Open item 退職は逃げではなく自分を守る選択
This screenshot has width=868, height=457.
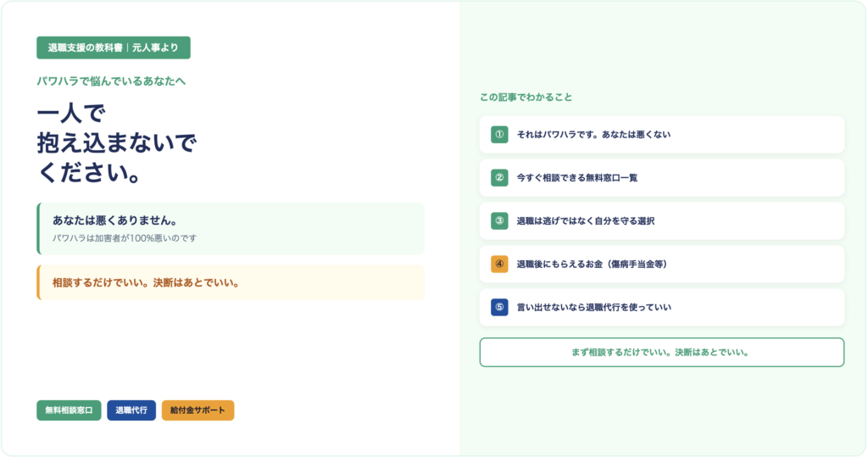point(585,221)
